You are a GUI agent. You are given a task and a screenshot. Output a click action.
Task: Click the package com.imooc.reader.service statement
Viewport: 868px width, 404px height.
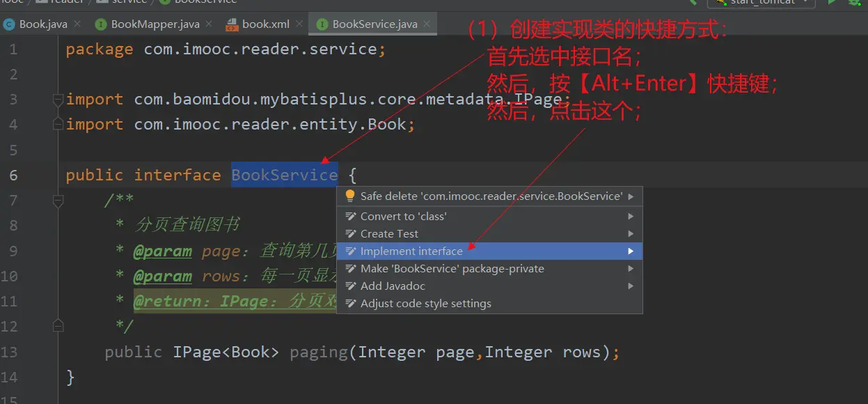(x=226, y=49)
